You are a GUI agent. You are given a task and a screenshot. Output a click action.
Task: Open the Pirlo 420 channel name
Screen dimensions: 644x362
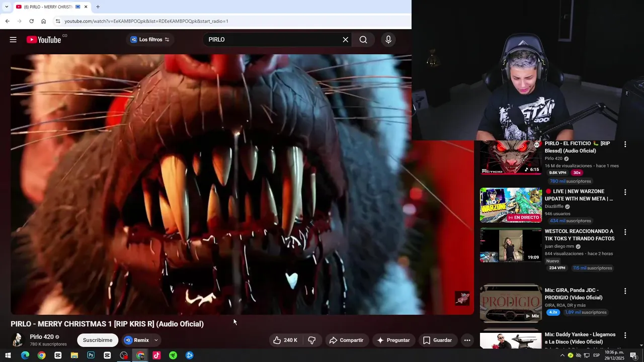point(42,337)
